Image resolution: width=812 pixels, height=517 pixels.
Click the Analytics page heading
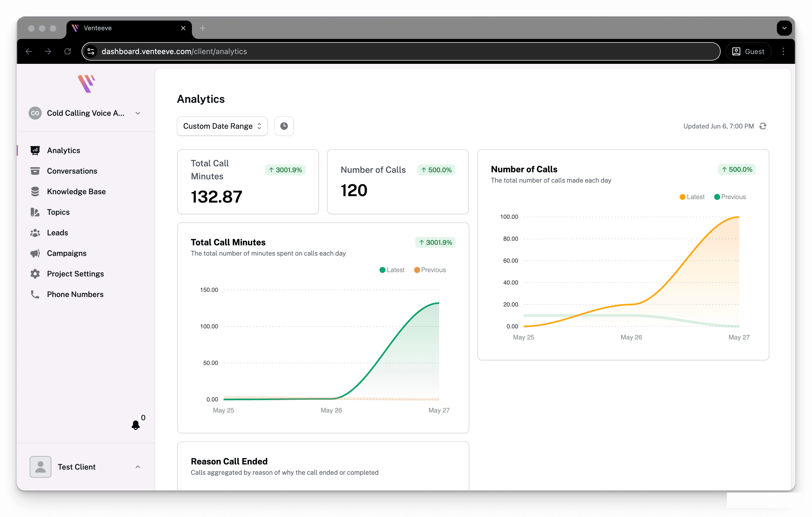(201, 99)
